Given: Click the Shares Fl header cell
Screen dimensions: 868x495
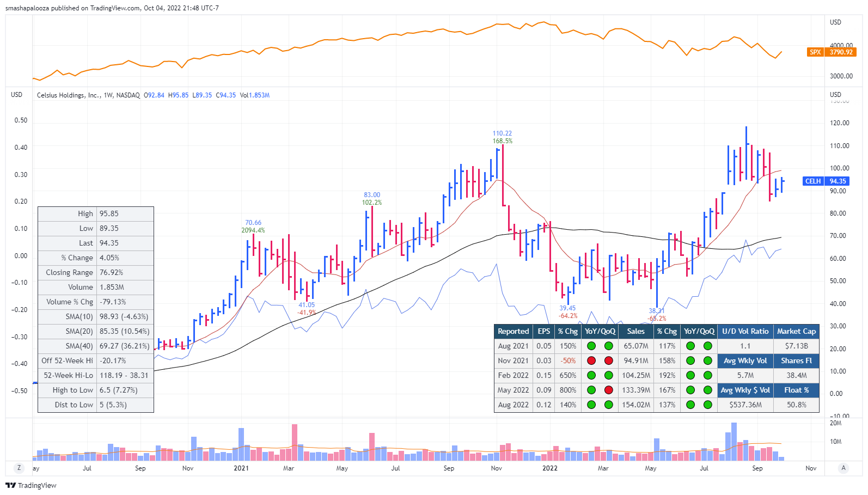Looking at the screenshot, I should click(796, 360).
